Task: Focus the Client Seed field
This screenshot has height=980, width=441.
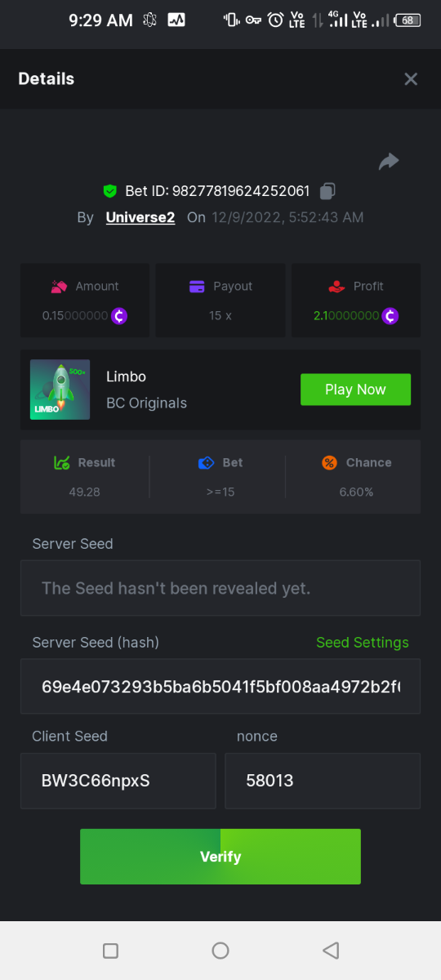Action: click(118, 781)
